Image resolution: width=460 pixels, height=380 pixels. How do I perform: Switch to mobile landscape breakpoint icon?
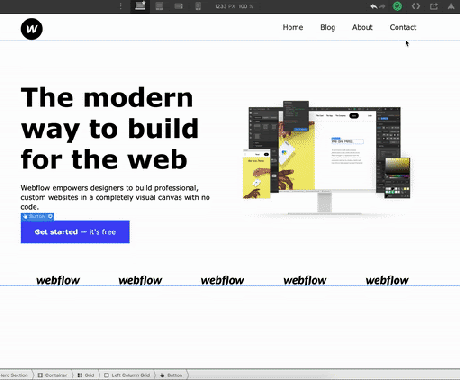(x=179, y=6)
